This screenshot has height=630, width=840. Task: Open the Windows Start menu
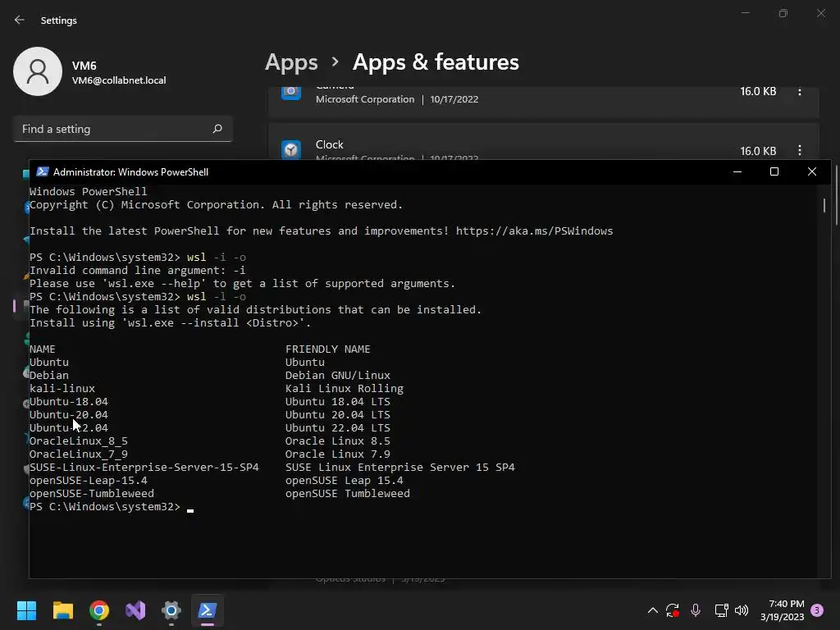tap(26, 610)
